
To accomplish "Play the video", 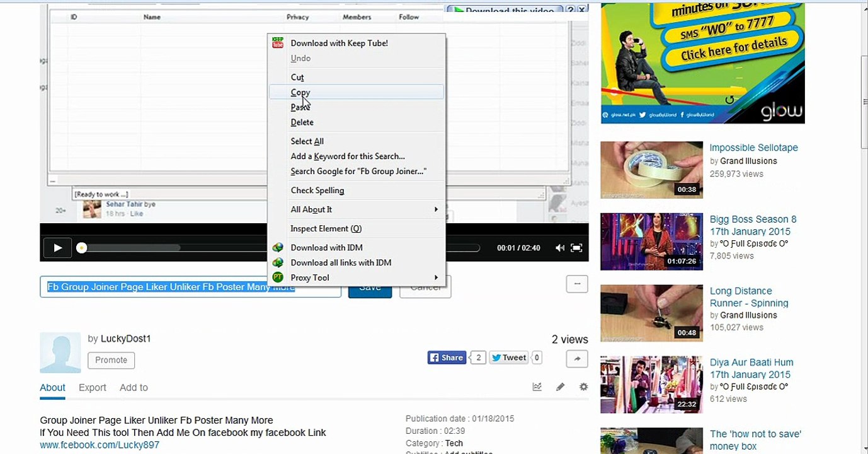I will click(57, 248).
